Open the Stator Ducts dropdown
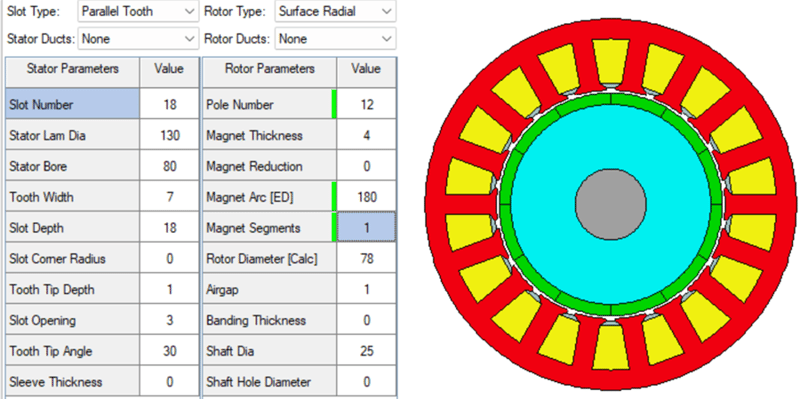Screen dimensions: 800x399 coord(138,39)
